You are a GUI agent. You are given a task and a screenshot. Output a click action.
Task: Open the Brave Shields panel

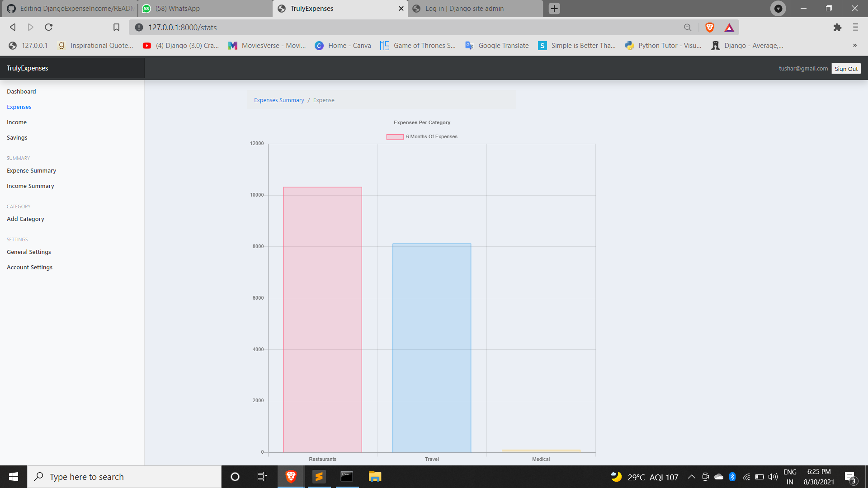coord(709,27)
